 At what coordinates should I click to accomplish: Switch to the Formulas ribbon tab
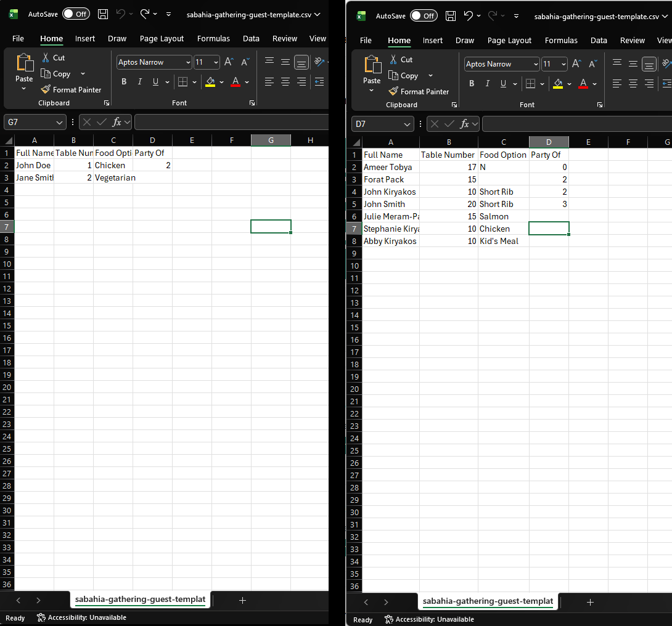213,38
